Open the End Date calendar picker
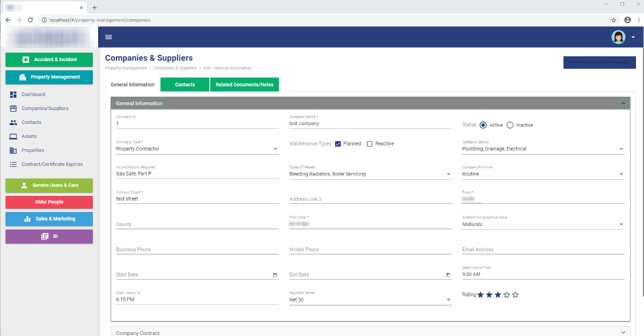The height and width of the screenshot is (336, 644). (448, 274)
